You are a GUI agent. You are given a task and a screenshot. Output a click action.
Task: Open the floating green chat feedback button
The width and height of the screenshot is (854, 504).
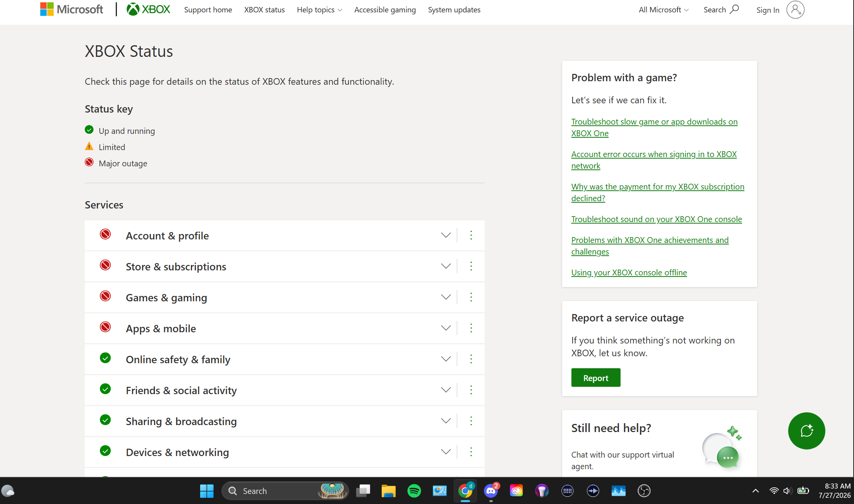point(807,431)
